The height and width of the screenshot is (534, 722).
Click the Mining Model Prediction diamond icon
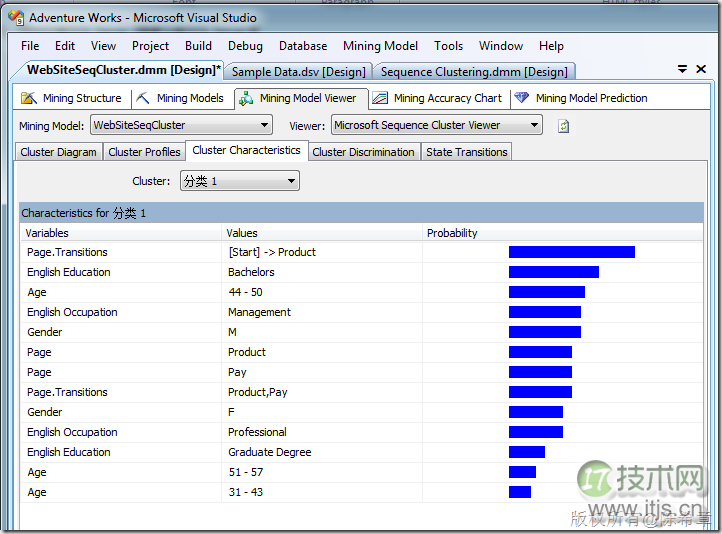tap(522, 98)
